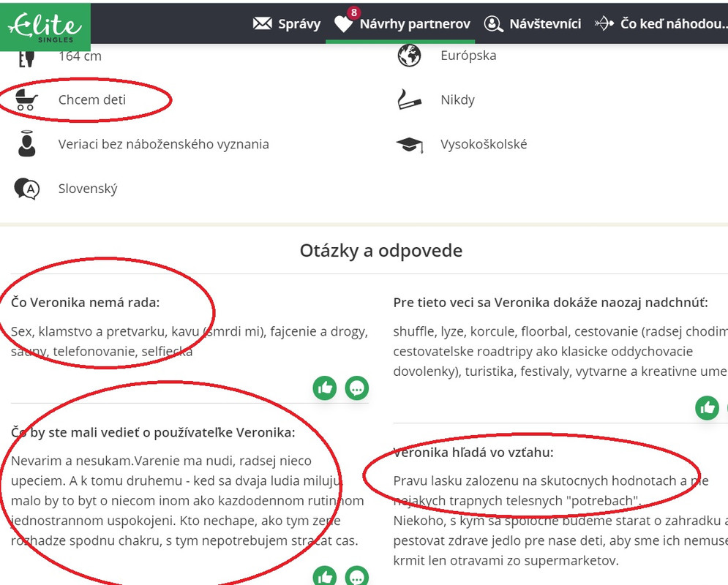
Task: Like the 'Čo by ste mali vedieť' answer
Action: tap(325, 576)
